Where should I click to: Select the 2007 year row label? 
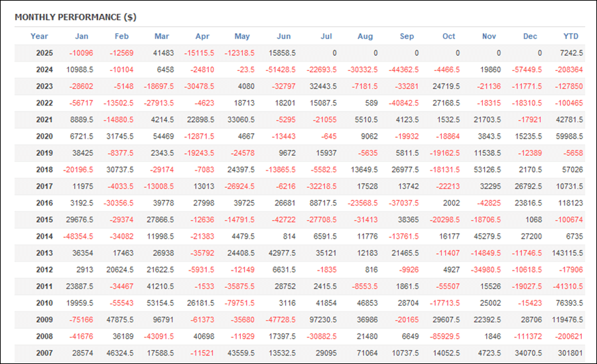(44, 353)
